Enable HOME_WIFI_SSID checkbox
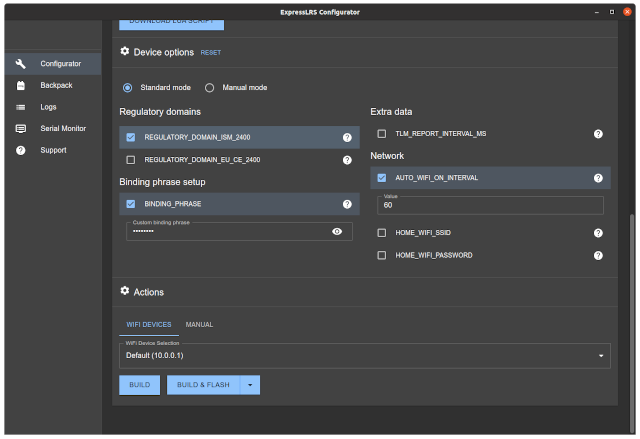 pos(382,233)
